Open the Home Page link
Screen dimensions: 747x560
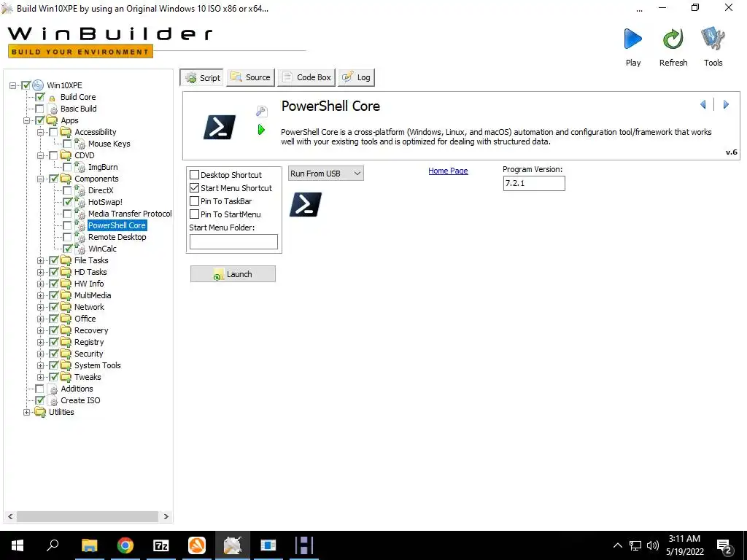[448, 171]
